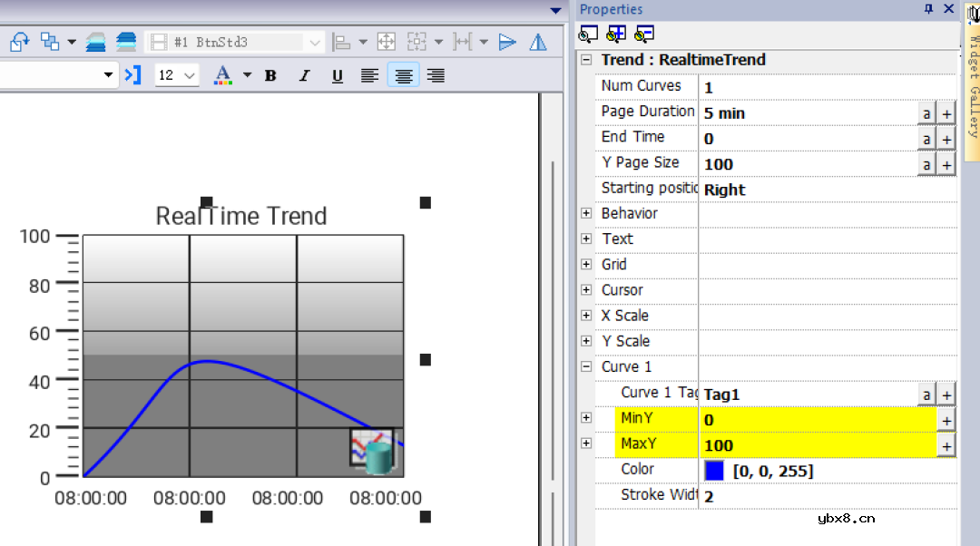The image size is (980, 546).
Task: Click the Stroke Width value field
Action: [x=817, y=496]
